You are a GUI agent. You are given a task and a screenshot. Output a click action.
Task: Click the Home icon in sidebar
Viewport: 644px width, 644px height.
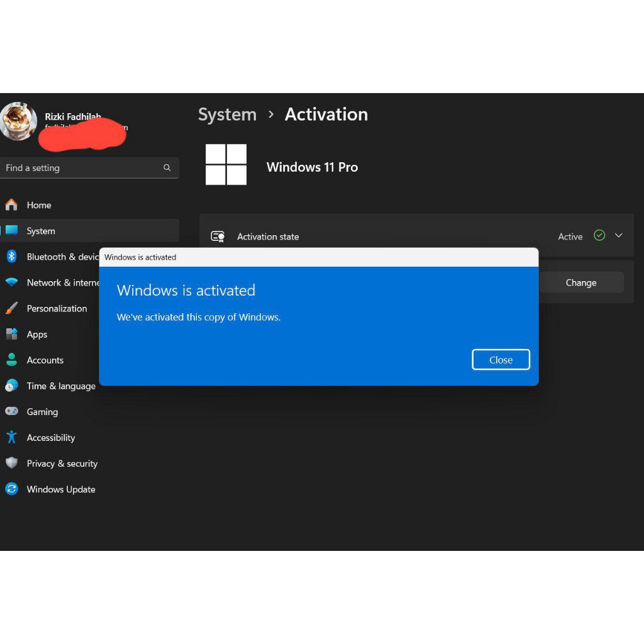pyautogui.click(x=11, y=205)
